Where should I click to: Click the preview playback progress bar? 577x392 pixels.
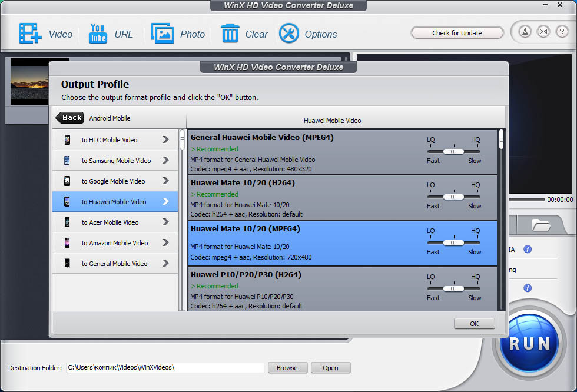coord(526,200)
